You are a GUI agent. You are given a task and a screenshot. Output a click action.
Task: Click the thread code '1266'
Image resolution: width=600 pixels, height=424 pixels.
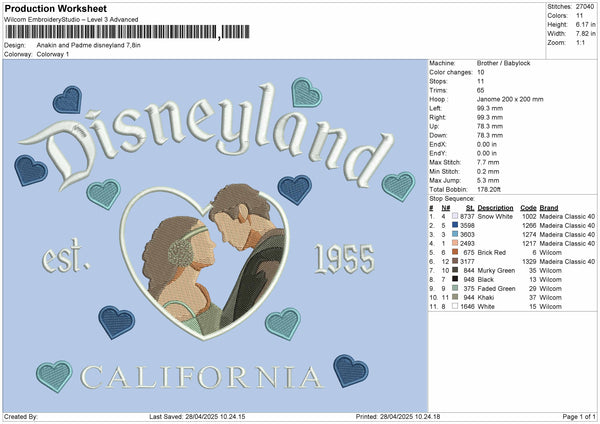[x=529, y=225]
